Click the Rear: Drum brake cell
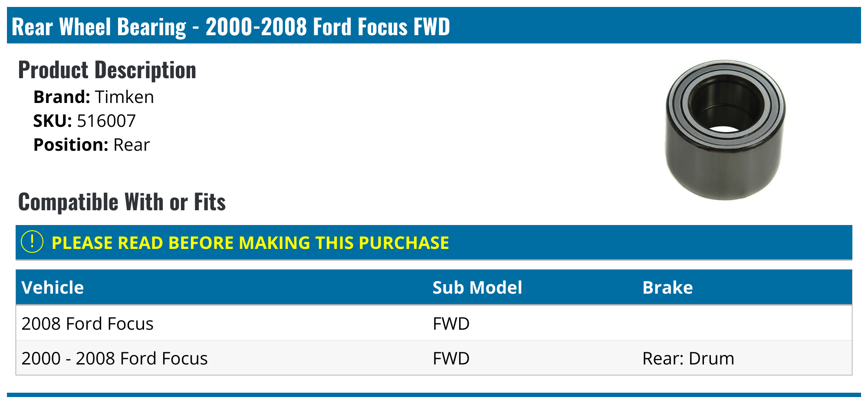 (688, 358)
